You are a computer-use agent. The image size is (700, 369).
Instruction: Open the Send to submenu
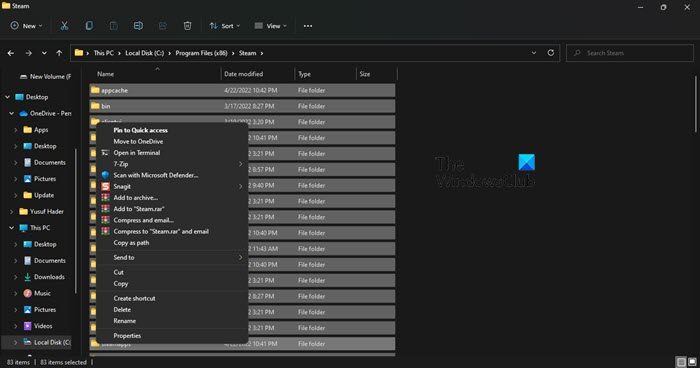172,257
